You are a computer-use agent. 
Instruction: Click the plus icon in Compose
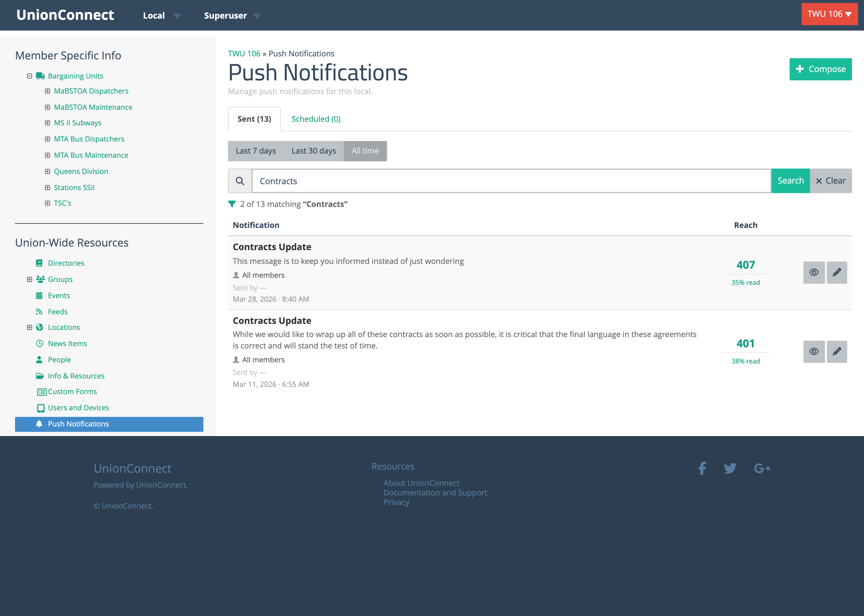click(x=799, y=69)
